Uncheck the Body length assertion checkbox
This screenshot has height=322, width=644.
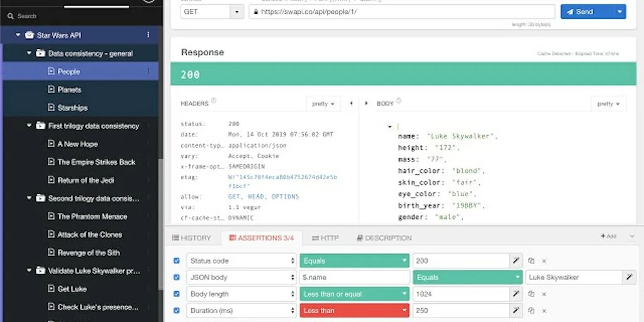pos(177,294)
